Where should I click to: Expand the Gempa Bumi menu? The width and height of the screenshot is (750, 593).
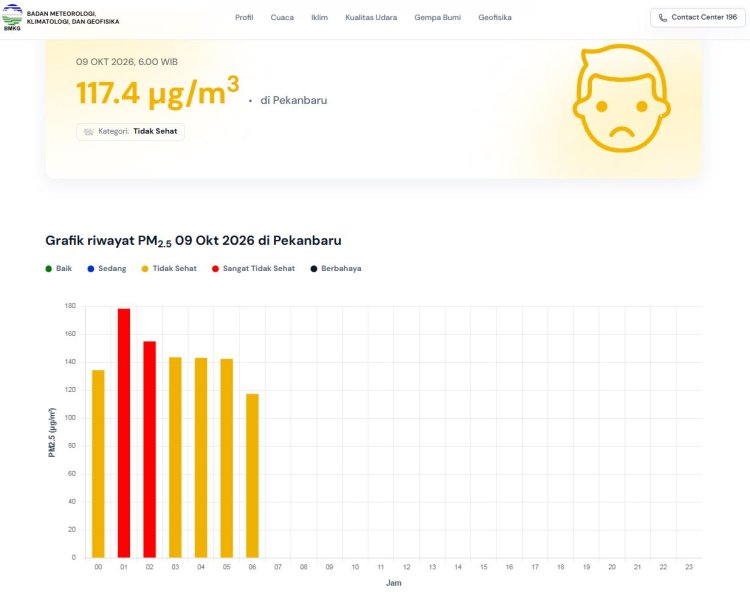click(438, 18)
